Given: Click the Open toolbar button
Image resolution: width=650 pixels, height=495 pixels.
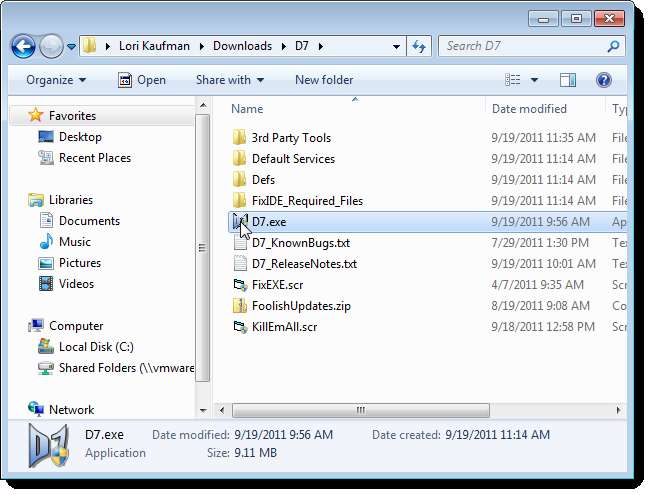Looking at the screenshot, I should click(142, 80).
